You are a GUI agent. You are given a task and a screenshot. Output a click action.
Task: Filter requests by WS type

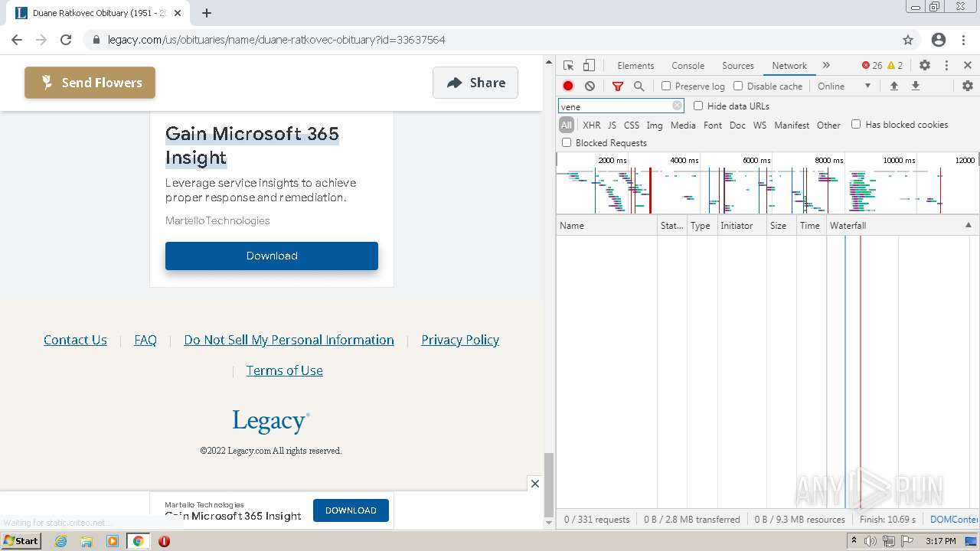[x=759, y=125]
